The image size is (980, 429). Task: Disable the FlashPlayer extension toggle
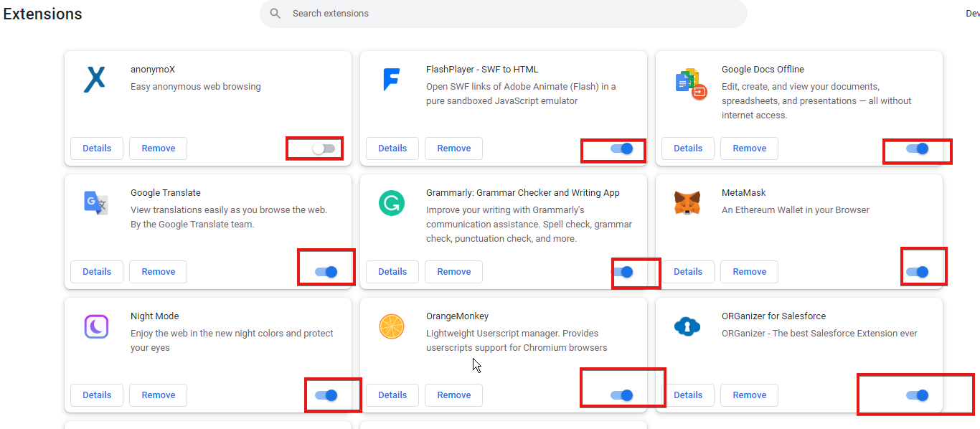(x=621, y=148)
